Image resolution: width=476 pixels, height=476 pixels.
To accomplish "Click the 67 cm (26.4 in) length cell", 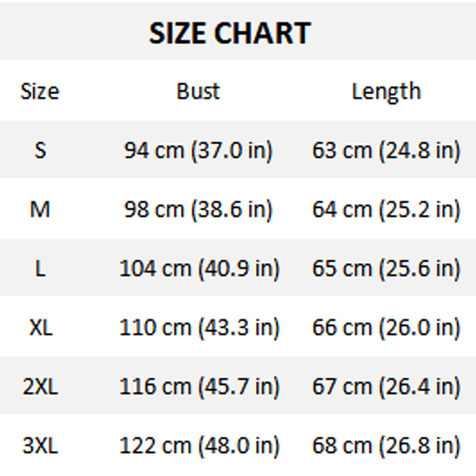I will (386, 387).
